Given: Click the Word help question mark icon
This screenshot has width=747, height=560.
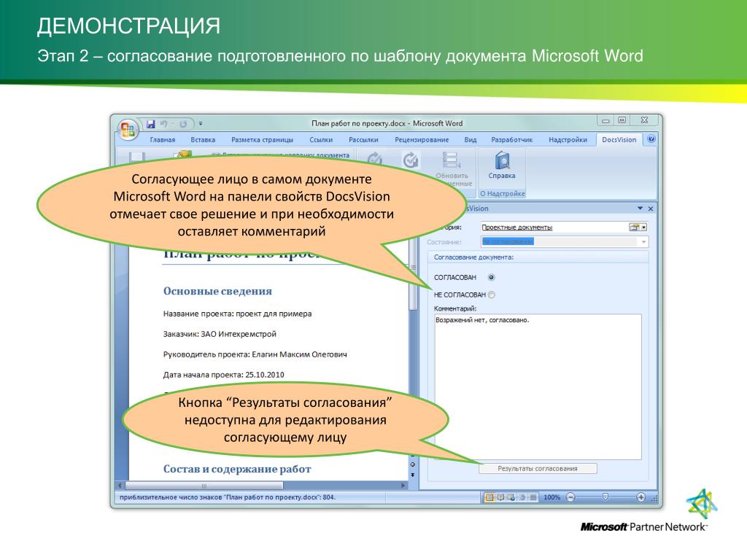Looking at the screenshot, I should [651, 139].
